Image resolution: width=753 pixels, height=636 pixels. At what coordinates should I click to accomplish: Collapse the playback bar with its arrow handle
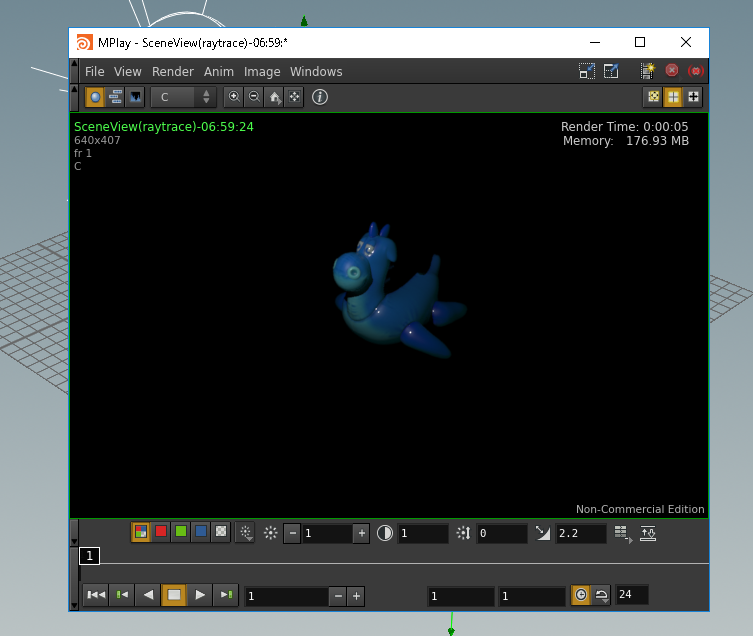[x=74, y=579]
